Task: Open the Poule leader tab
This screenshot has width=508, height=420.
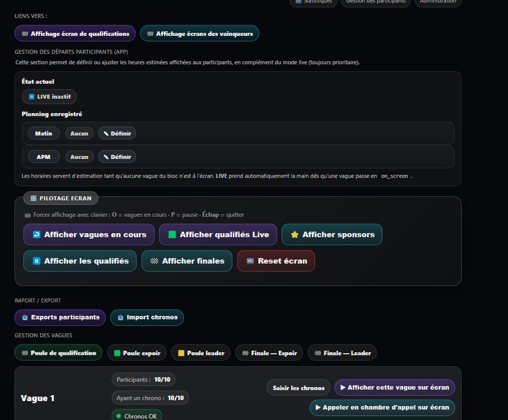Action: [x=200, y=353]
